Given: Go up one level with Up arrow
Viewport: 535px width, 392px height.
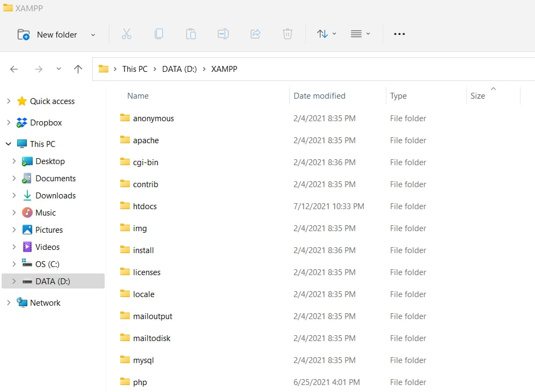Looking at the screenshot, I should 78,69.
